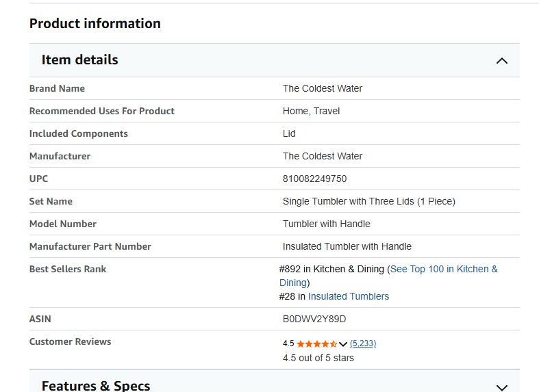Click the Tumbler with Handle model value
Viewport: 539px width, 392px height.
[326, 224]
